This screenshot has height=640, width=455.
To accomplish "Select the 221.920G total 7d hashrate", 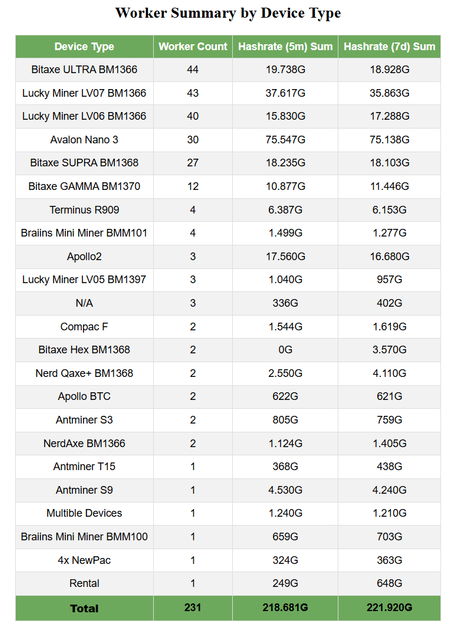I will 389,607.
